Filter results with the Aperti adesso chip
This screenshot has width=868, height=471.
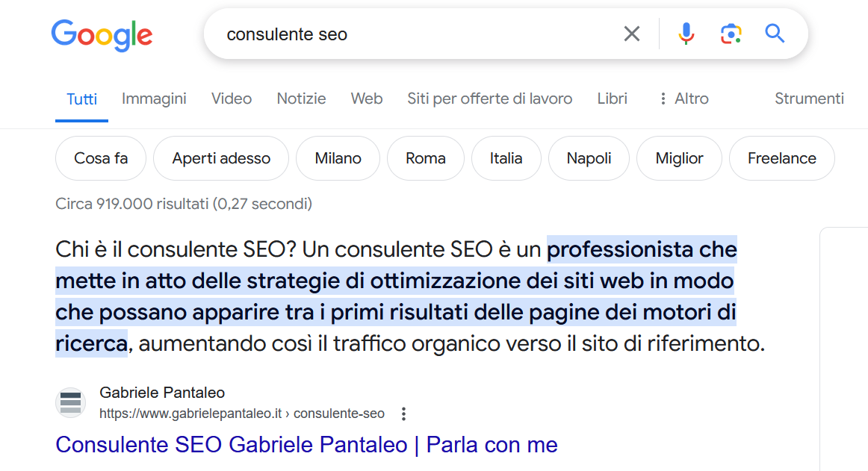pos(220,157)
